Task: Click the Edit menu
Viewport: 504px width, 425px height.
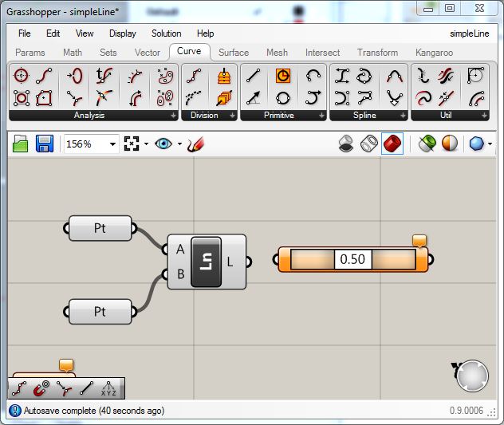Action: (53, 33)
